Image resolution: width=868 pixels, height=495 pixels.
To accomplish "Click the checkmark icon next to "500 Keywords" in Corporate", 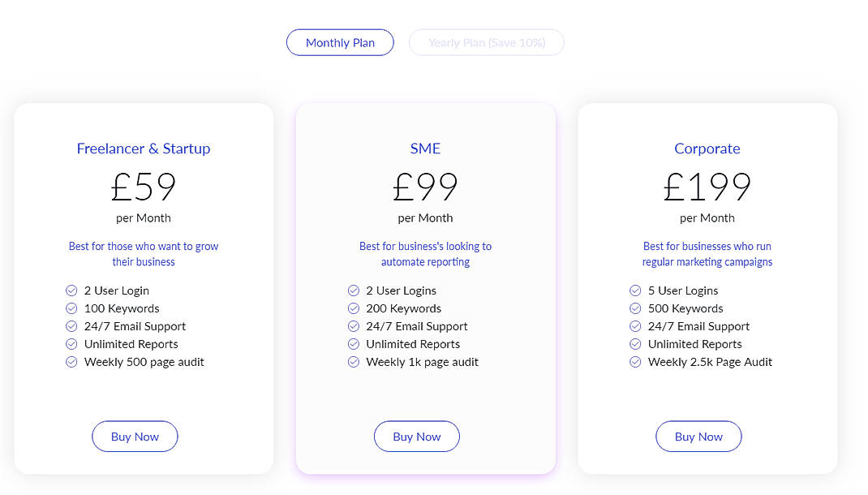I will pos(634,308).
